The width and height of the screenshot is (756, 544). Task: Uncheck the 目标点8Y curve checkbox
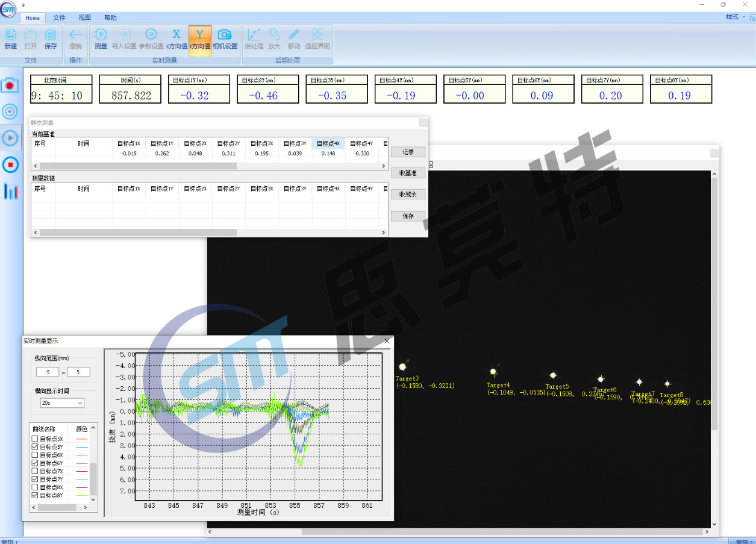pos(35,495)
